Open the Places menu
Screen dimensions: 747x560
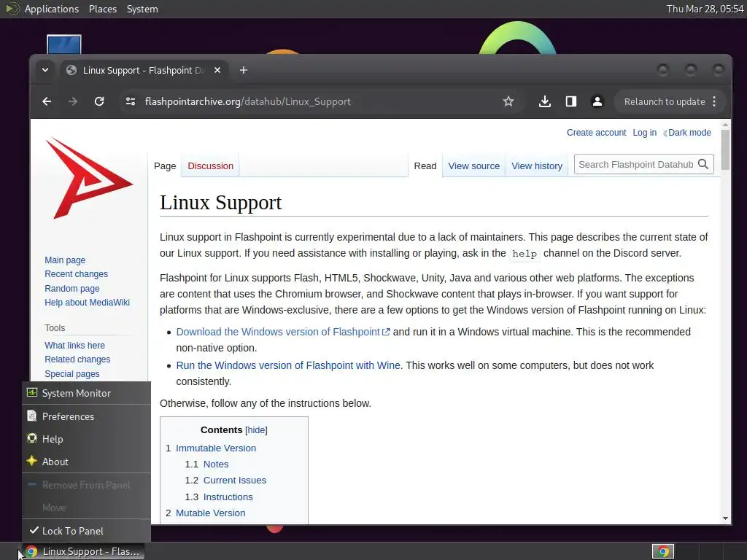point(103,9)
